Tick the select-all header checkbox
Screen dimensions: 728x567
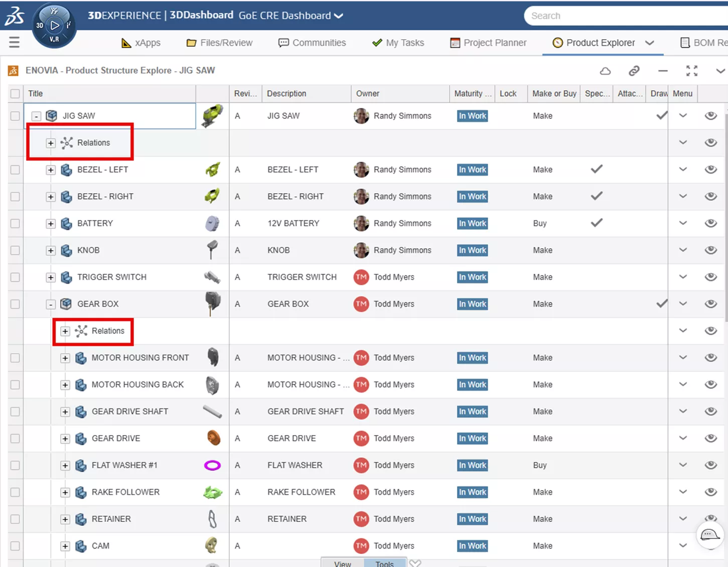(x=15, y=94)
